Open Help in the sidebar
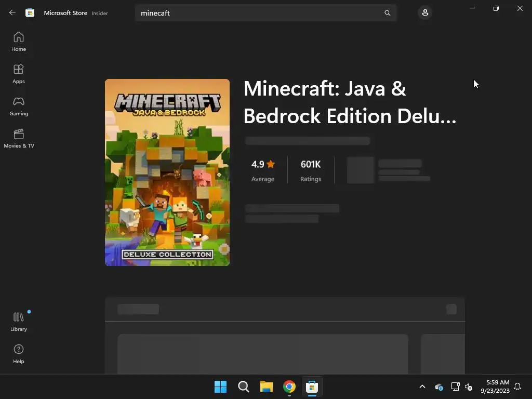The height and width of the screenshot is (399, 532). pyautogui.click(x=19, y=354)
